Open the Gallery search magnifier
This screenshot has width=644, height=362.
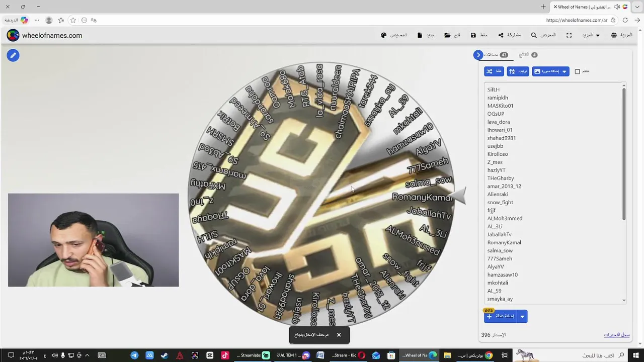click(x=534, y=35)
